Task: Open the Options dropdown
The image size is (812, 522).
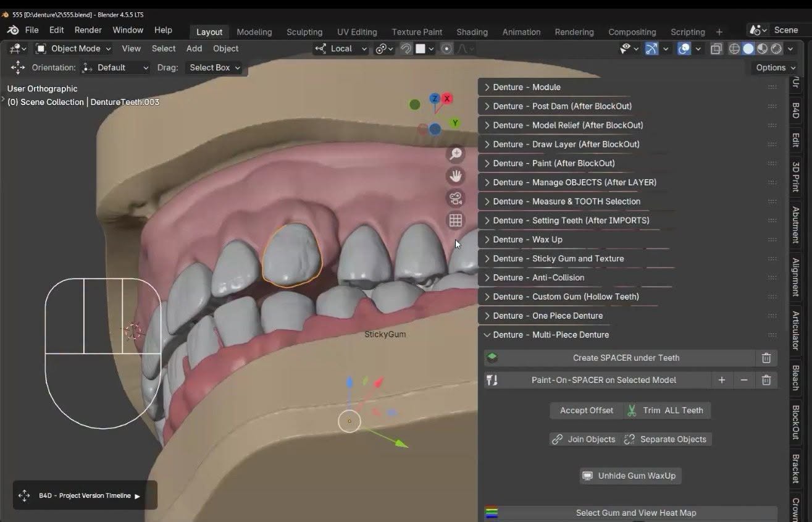Action: point(775,67)
